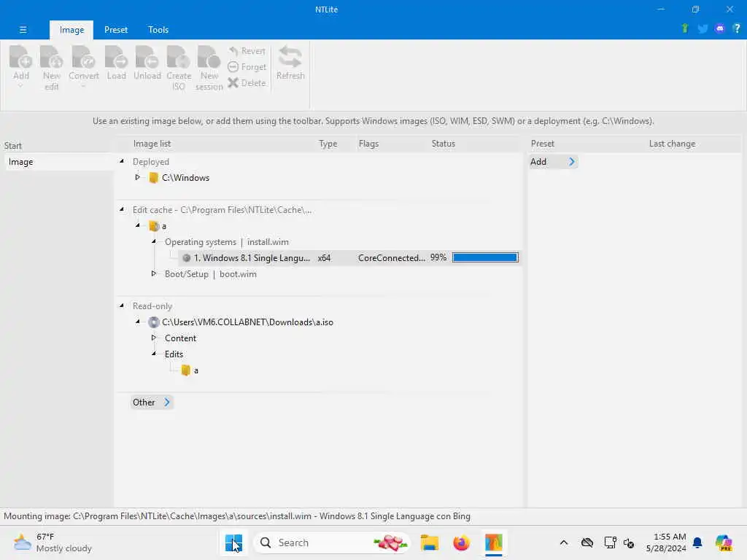Open Firefox from the taskbar
The height and width of the screenshot is (560, 747).
[x=461, y=542]
